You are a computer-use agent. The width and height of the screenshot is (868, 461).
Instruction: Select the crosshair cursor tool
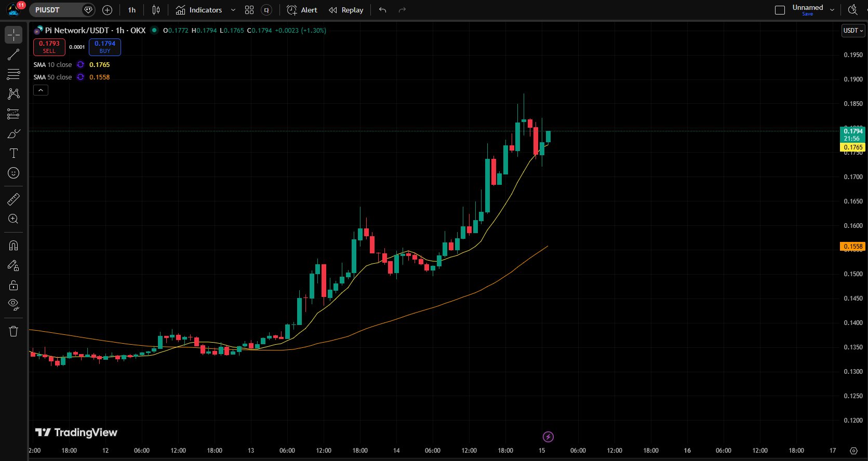coord(14,35)
